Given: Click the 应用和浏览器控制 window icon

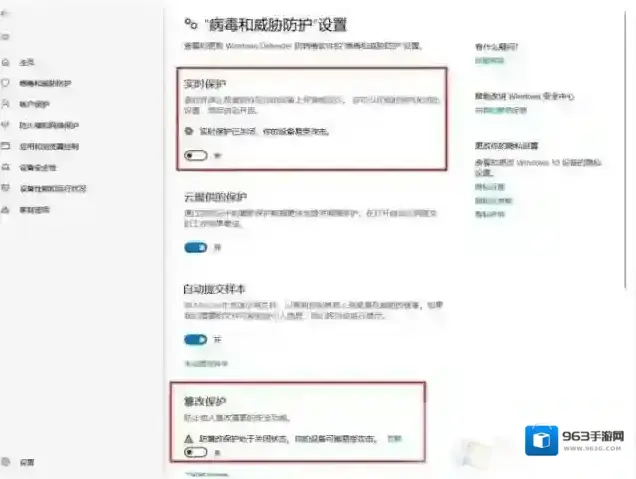Looking at the screenshot, I should 5,146.
